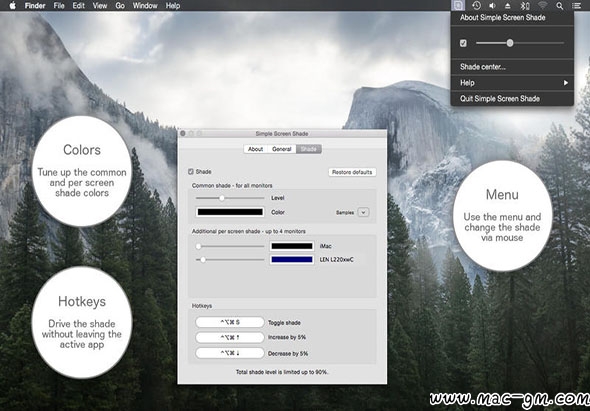
Task: Switch to the General tab
Action: (282, 149)
